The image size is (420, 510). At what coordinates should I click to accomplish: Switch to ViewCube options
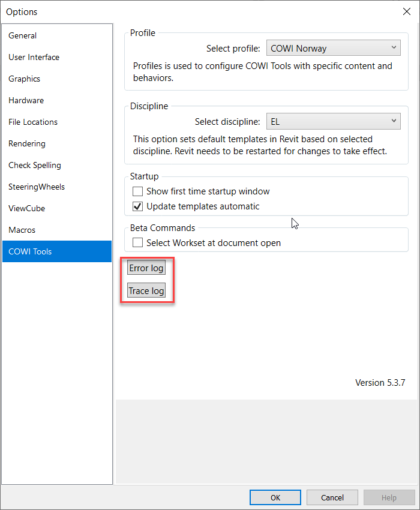pyautogui.click(x=27, y=209)
